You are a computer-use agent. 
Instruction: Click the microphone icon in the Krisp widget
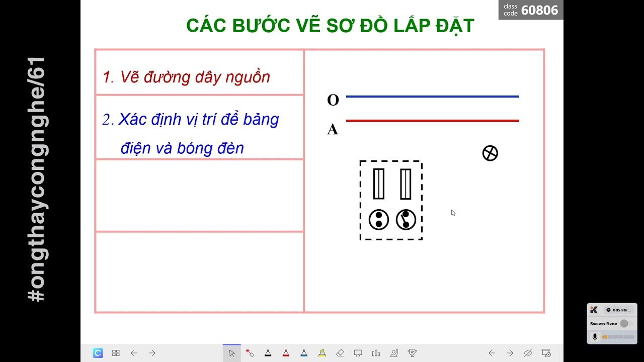(595, 337)
